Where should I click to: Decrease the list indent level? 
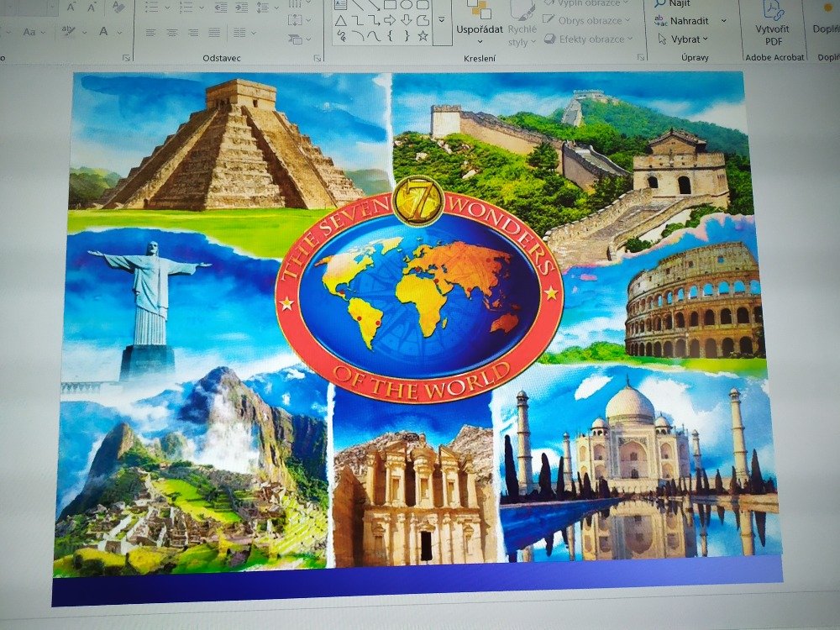220,8
